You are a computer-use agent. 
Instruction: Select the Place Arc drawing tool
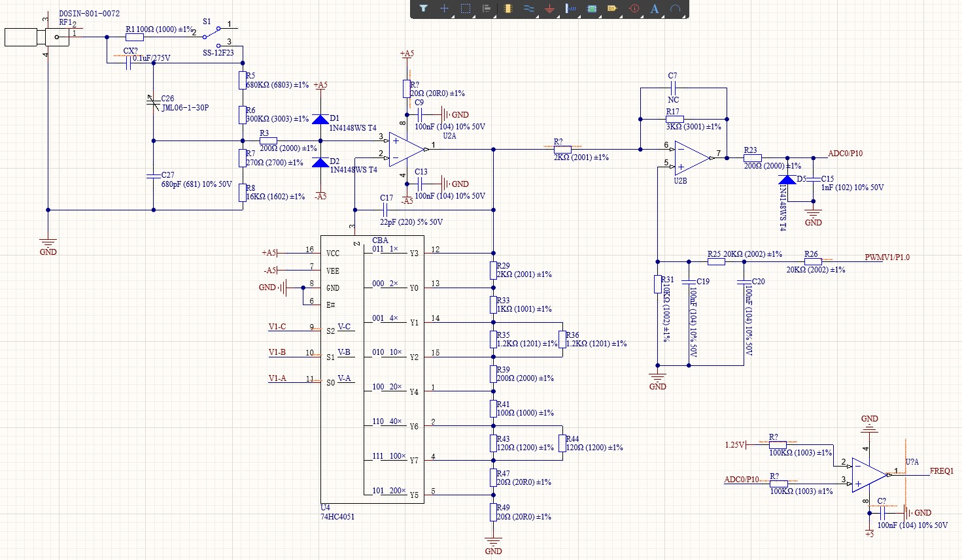[676, 8]
